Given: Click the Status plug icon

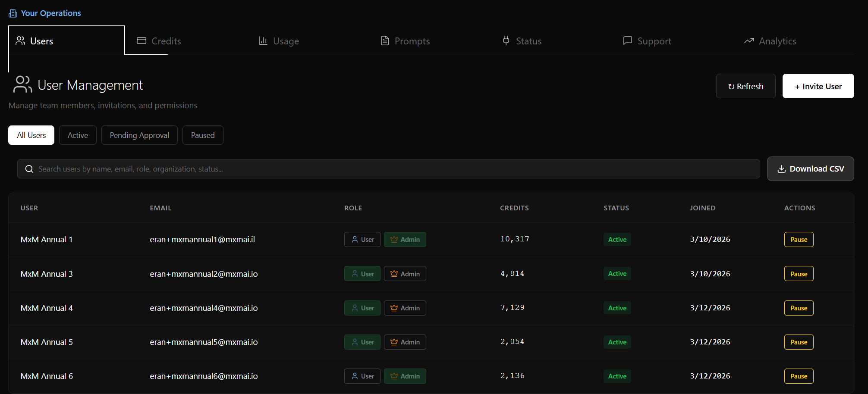Looking at the screenshot, I should coord(506,41).
